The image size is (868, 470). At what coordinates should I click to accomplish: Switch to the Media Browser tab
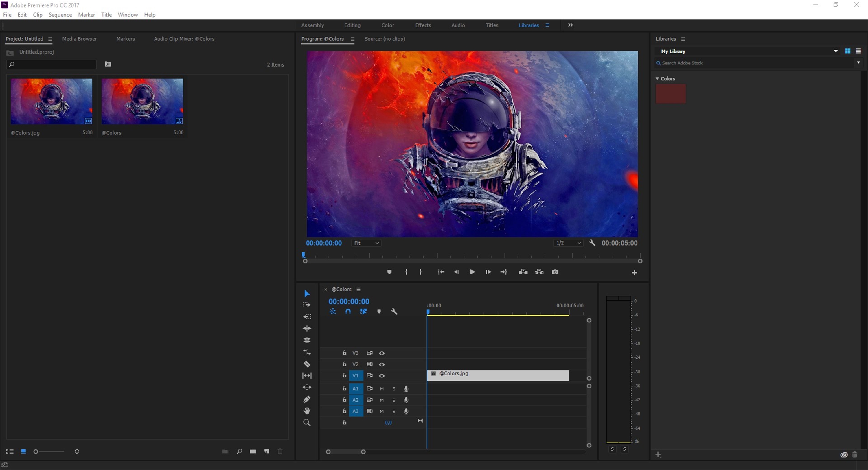[79, 39]
